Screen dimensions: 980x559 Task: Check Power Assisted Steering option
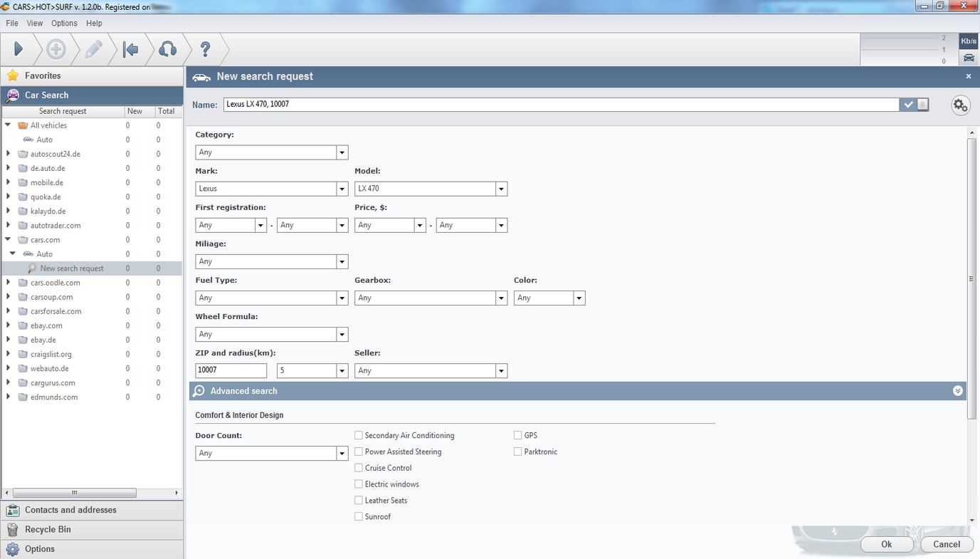pos(359,451)
